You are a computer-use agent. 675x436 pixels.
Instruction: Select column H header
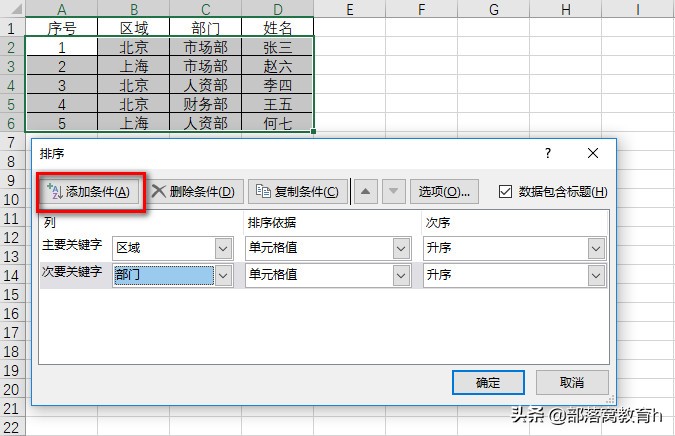[x=565, y=9]
